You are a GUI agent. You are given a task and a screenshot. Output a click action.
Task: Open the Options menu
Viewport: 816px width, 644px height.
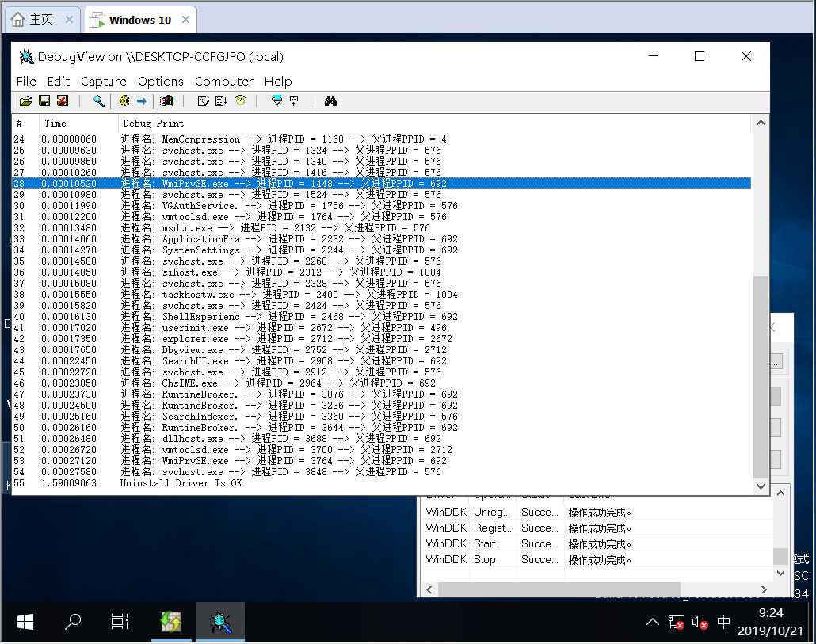[160, 81]
